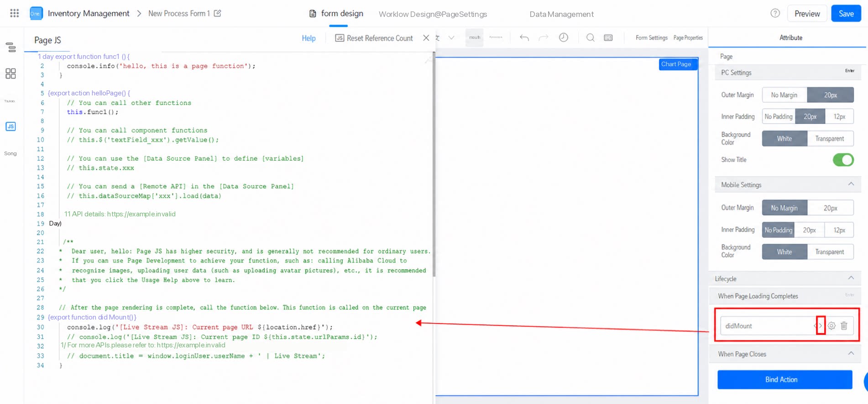This screenshot has height=404, width=868.
Task: Switch to Data Management tab
Action: pos(561,14)
